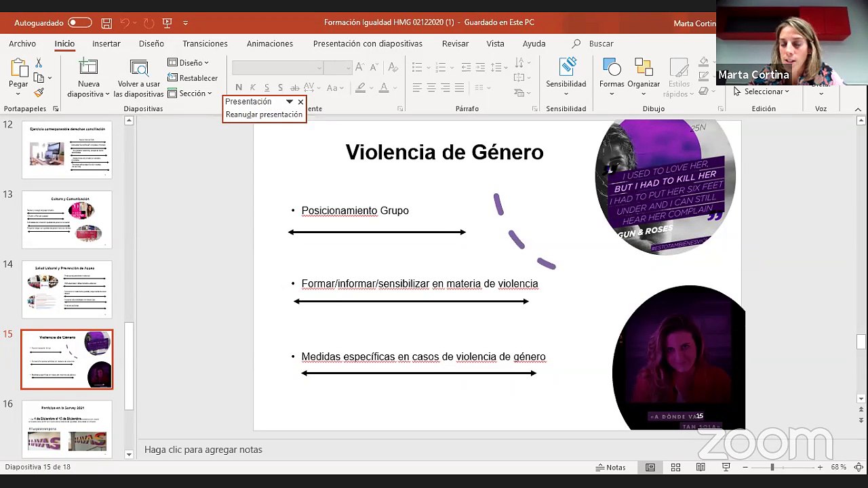Click the Cut scissors icon
Viewport: 868px width, 488px height.
point(39,63)
